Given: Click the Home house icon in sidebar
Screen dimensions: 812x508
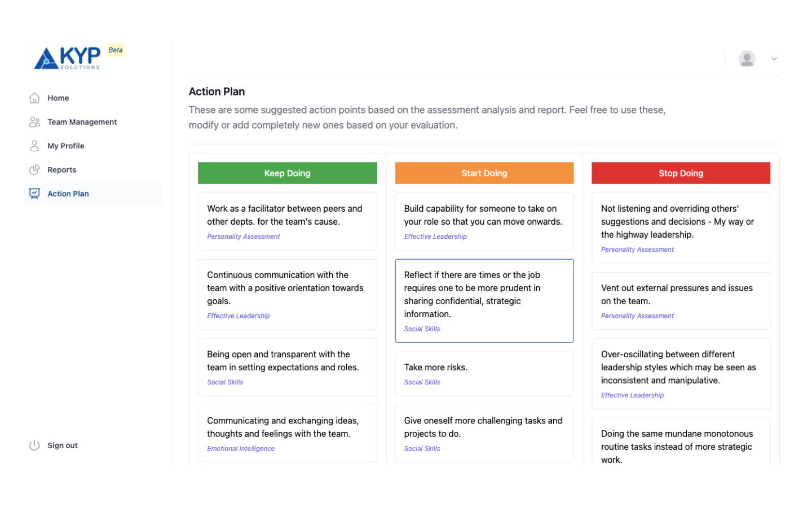Looking at the screenshot, I should [34, 98].
